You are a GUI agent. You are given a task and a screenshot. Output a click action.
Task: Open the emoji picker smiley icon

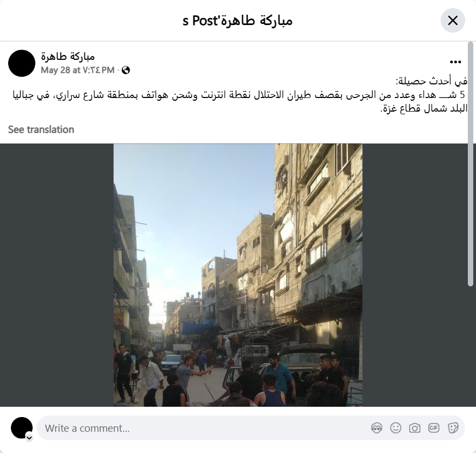[x=395, y=428]
